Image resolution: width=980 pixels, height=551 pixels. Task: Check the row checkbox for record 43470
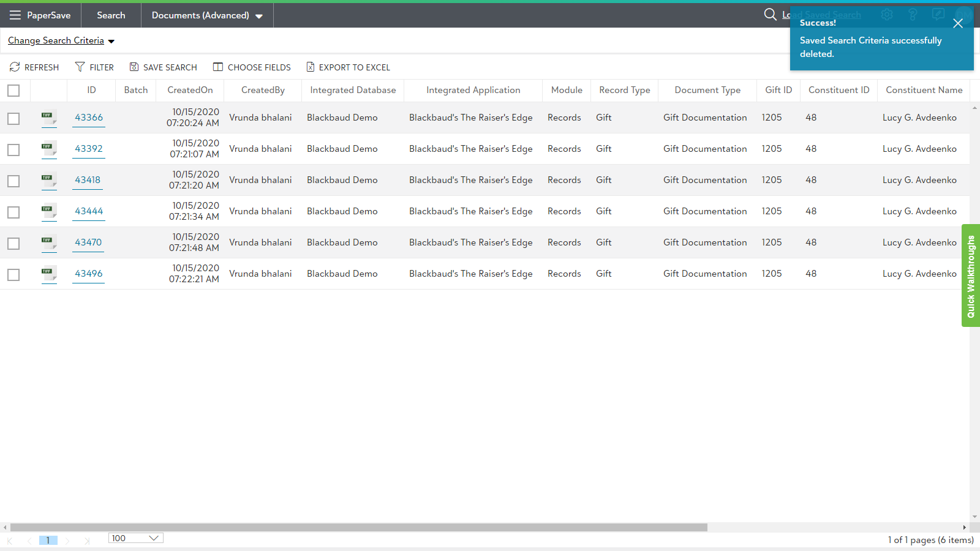click(13, 243)
